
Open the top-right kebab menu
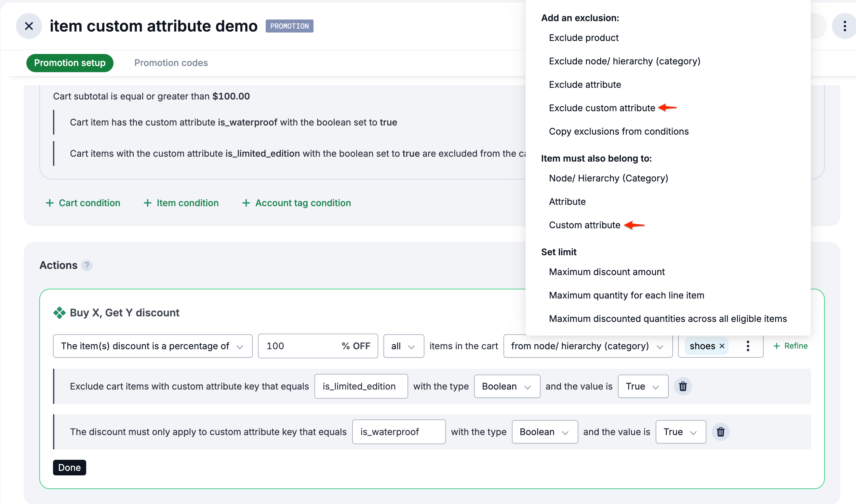coord(844,26)
